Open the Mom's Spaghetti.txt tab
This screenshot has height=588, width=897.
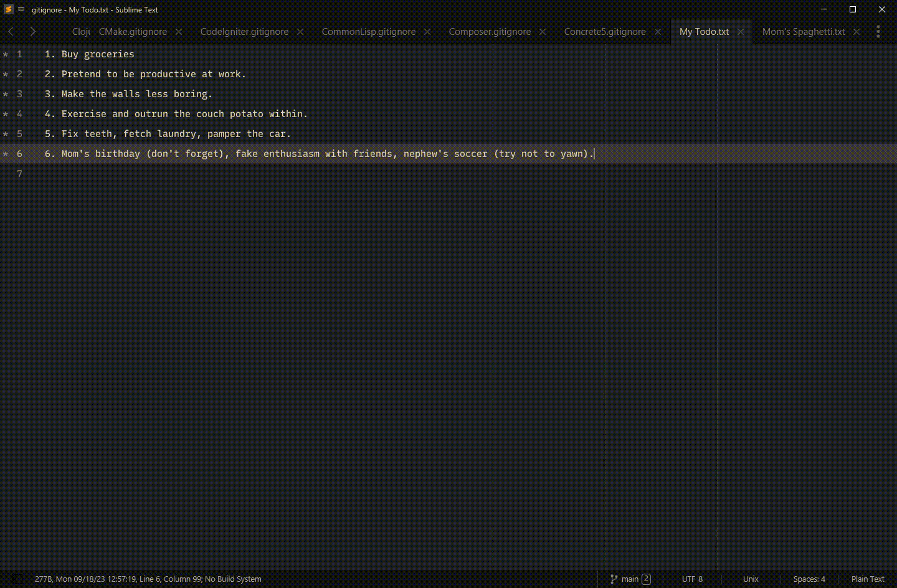pos(804,32)
